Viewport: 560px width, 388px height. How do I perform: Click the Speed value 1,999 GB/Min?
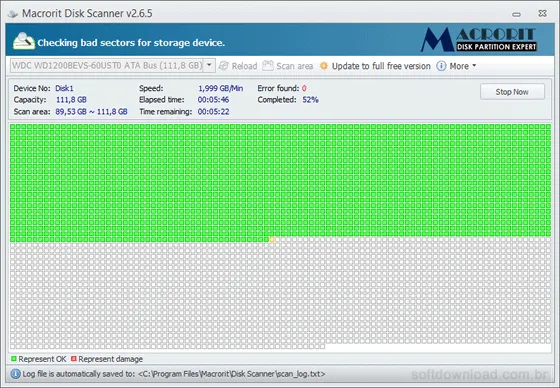click(221, 88)
